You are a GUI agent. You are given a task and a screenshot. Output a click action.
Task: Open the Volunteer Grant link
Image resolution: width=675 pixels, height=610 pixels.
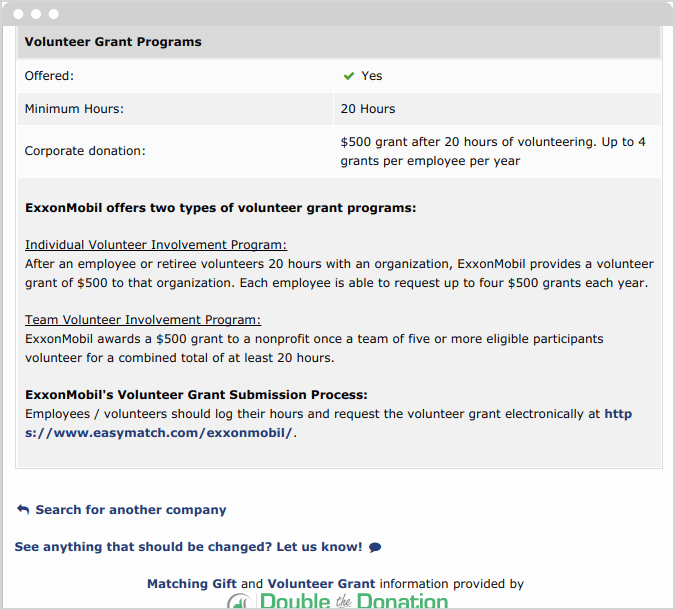[x=321, y=584]
